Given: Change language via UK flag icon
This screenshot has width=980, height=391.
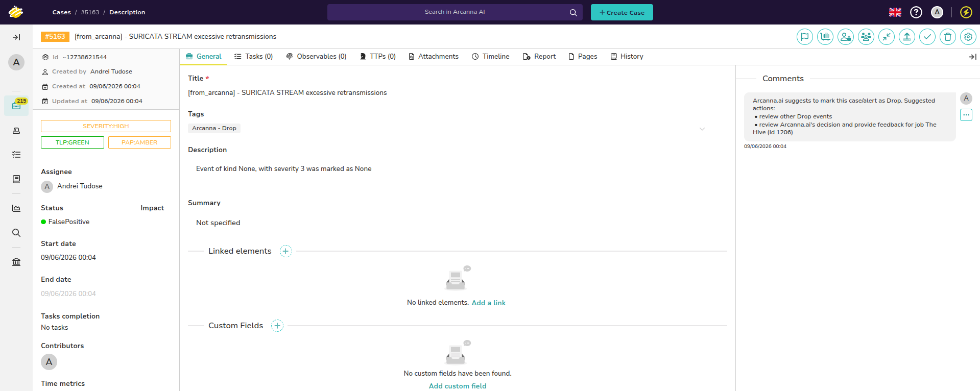Looking at the screenshot, I should point(895,12).
